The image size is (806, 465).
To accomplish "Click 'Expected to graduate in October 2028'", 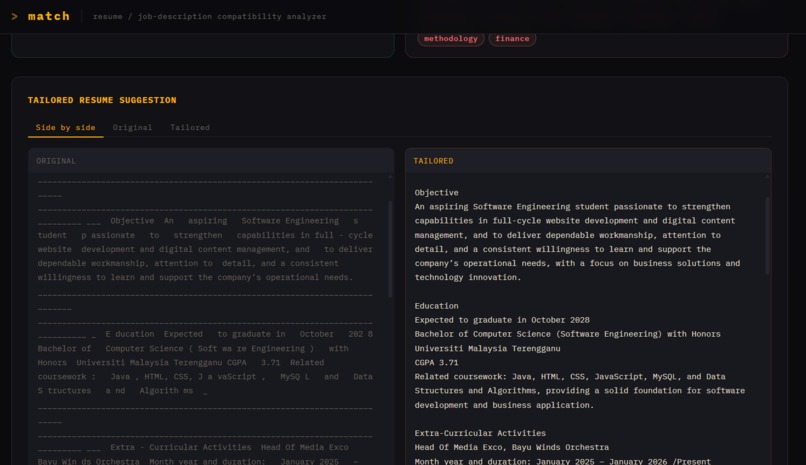I will pos(502,320).
